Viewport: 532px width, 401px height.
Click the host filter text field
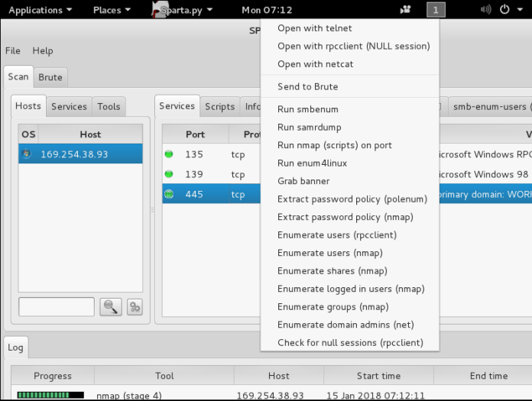(x=57, y=306)
